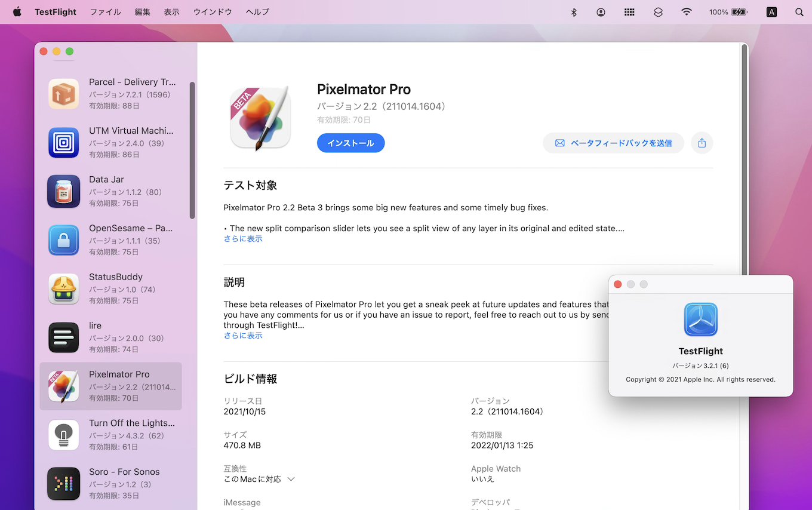This screenshot has width=812, height=510.
Task: Open the Shortcuts menu bar icon
Action: coord(658,12)
